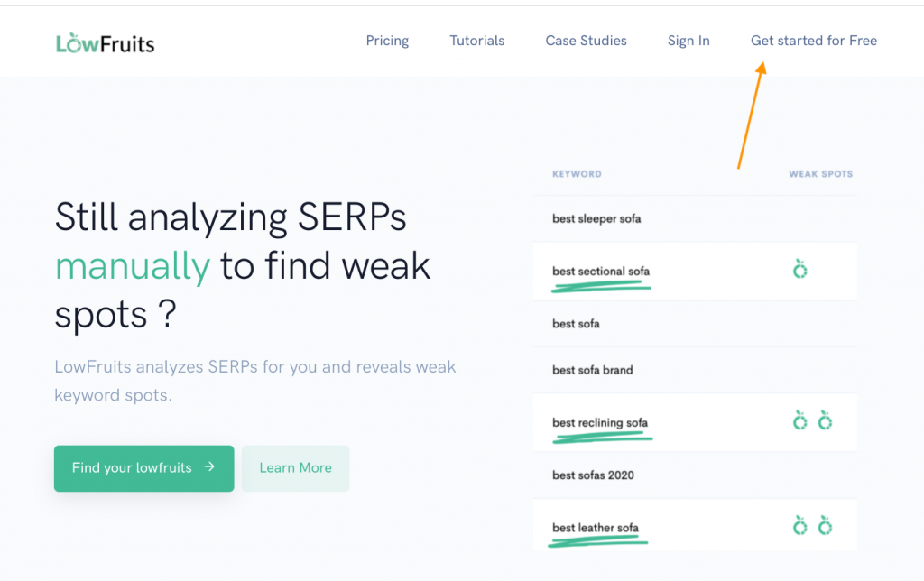The image size is (924, 581).
Task: Click the arrow icon in Find your lowfruits button
Action: click(209, 466)
